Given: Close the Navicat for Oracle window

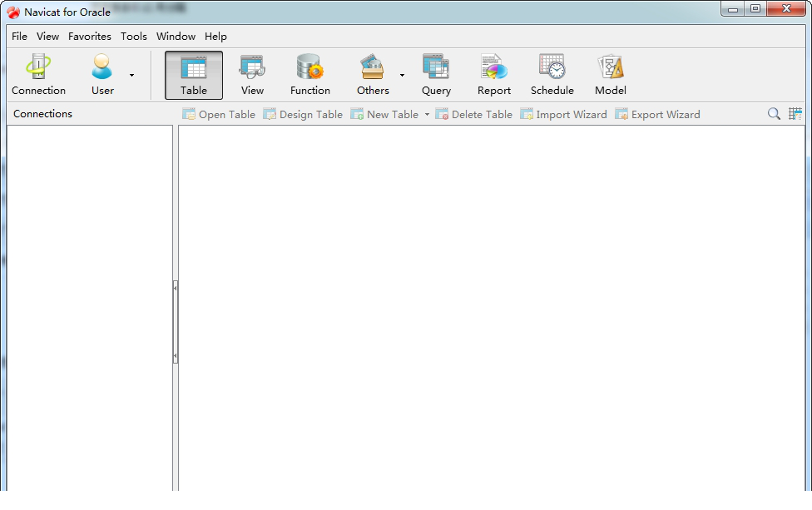Looking at the screenshot, I should click(786, 9).
